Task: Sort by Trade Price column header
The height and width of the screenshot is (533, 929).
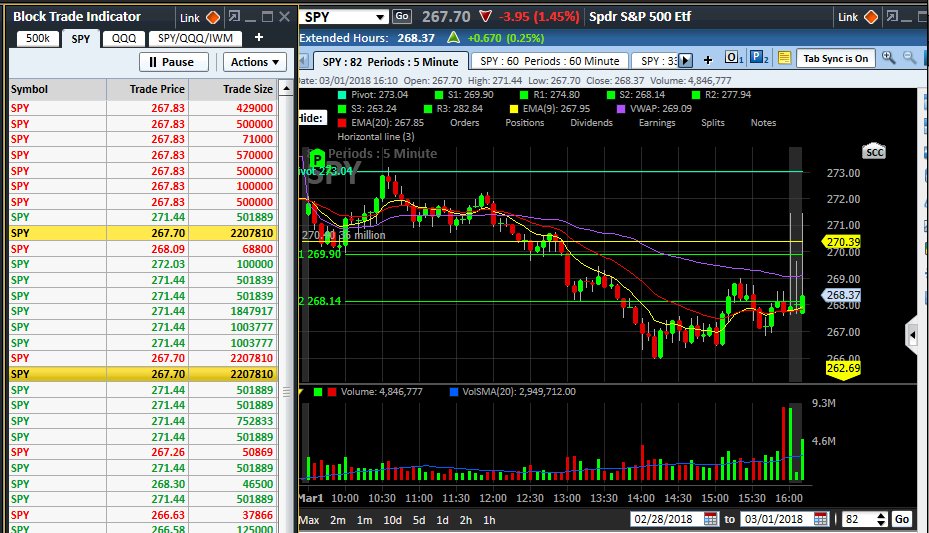Action: [x=148, y=89]
